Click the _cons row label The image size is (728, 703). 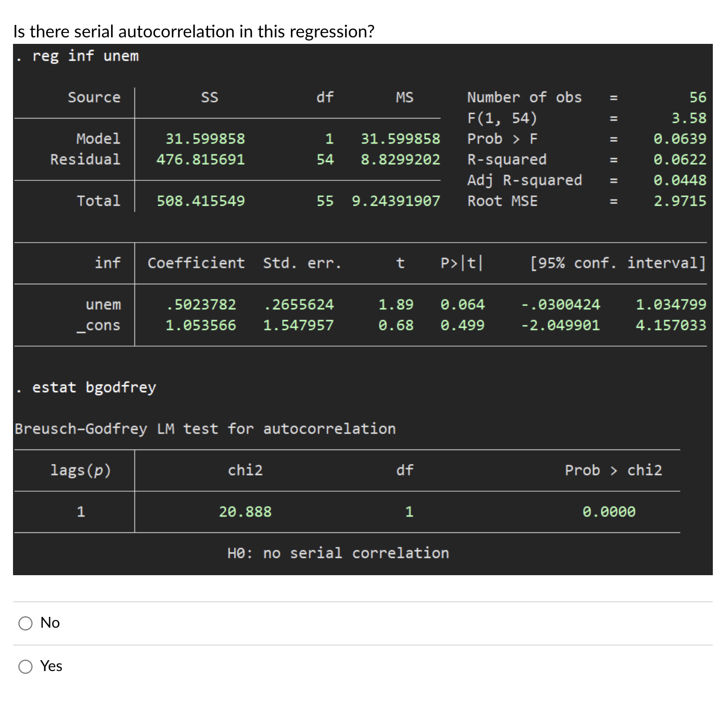coord(100,325)
